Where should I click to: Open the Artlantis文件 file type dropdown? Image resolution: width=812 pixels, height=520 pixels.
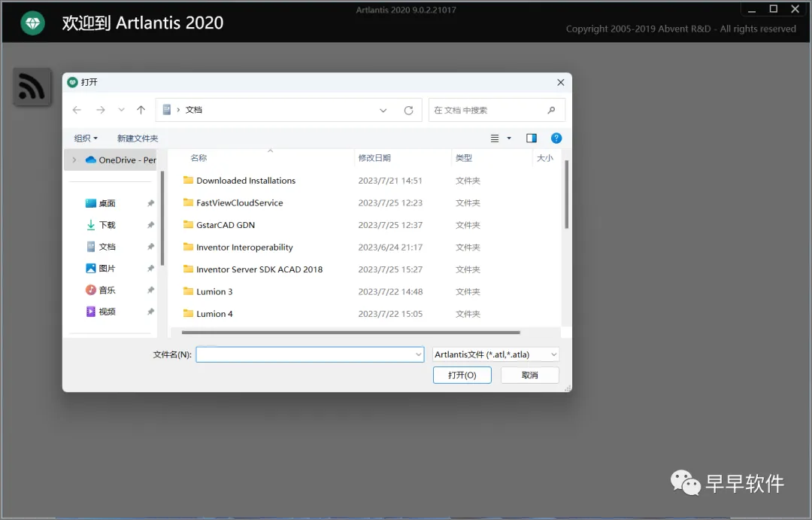coord(495,354)
